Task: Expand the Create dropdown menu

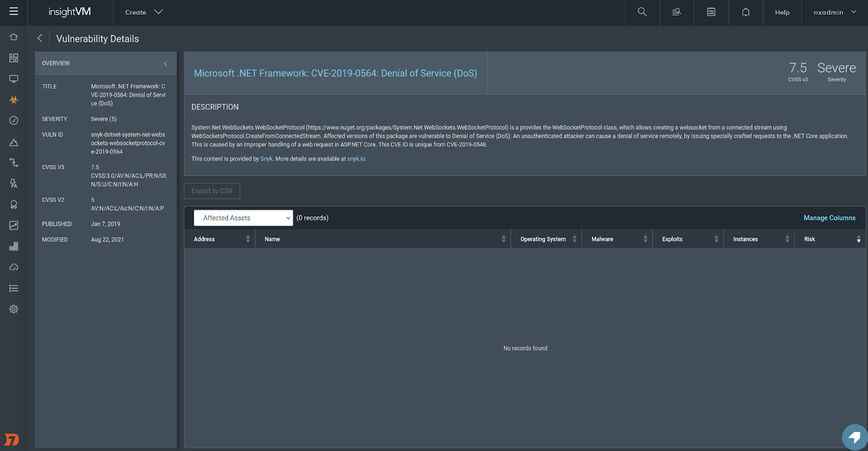Action: point(143,12)
